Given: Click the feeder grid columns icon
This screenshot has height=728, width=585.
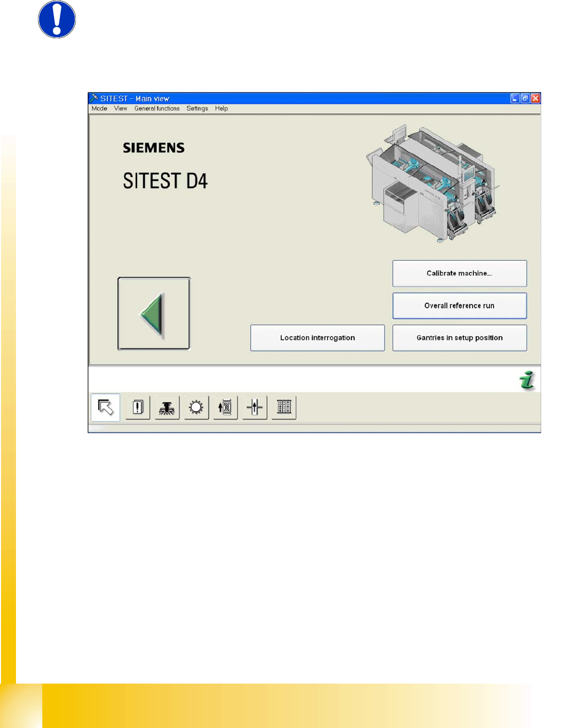Looking at the screenshot, I should [284, 407].
